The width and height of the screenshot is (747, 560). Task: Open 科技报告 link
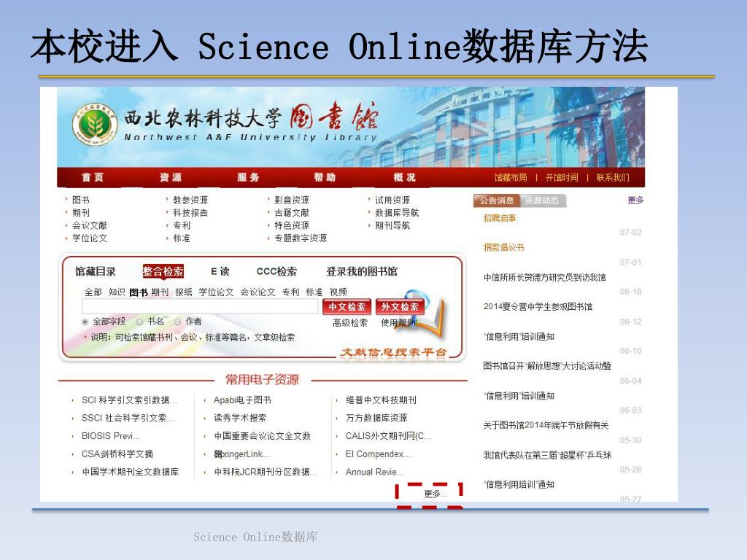click(190, 212)
